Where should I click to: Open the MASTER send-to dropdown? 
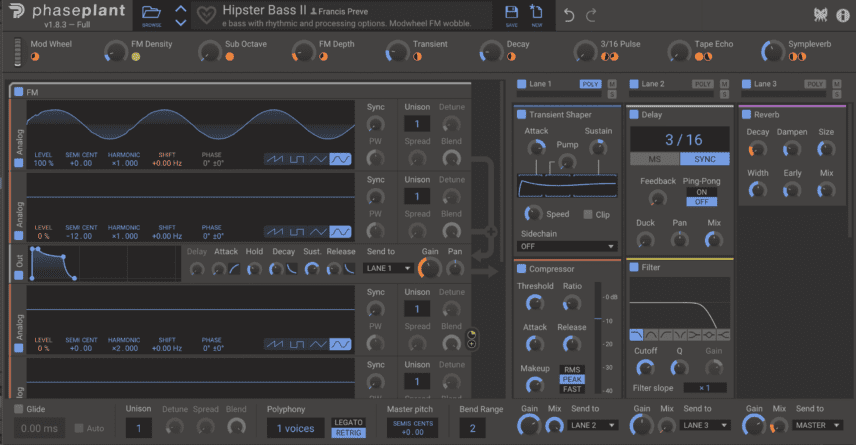[x=817, y=425]
